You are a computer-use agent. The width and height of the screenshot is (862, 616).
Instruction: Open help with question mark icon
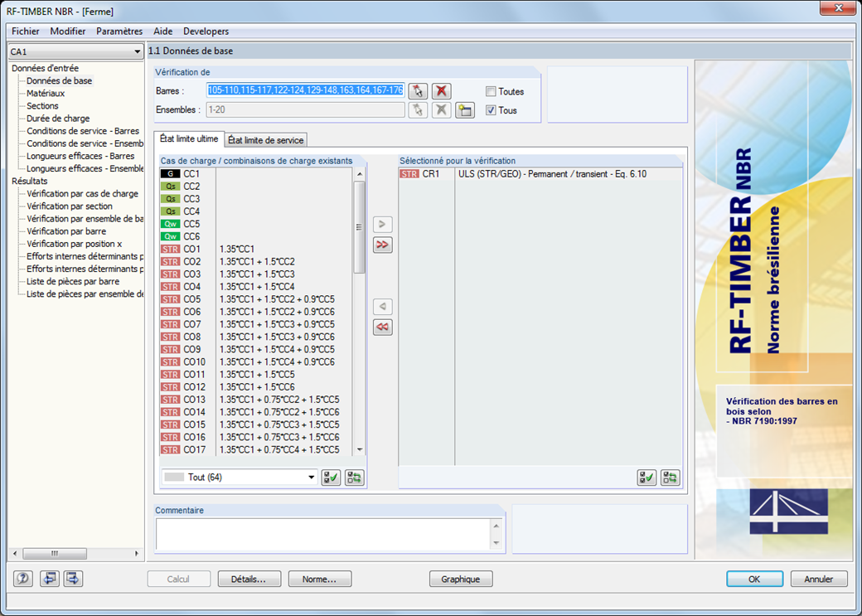tap(23, 579)
